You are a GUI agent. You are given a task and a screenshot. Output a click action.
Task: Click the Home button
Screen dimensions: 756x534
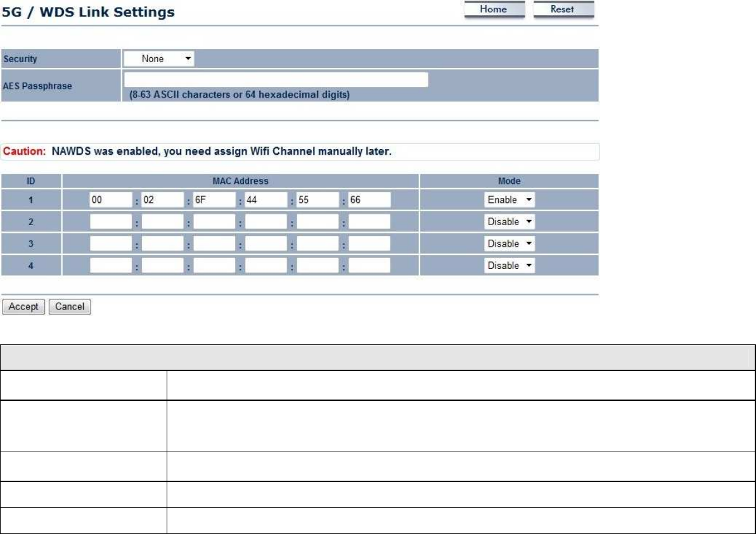494,10
